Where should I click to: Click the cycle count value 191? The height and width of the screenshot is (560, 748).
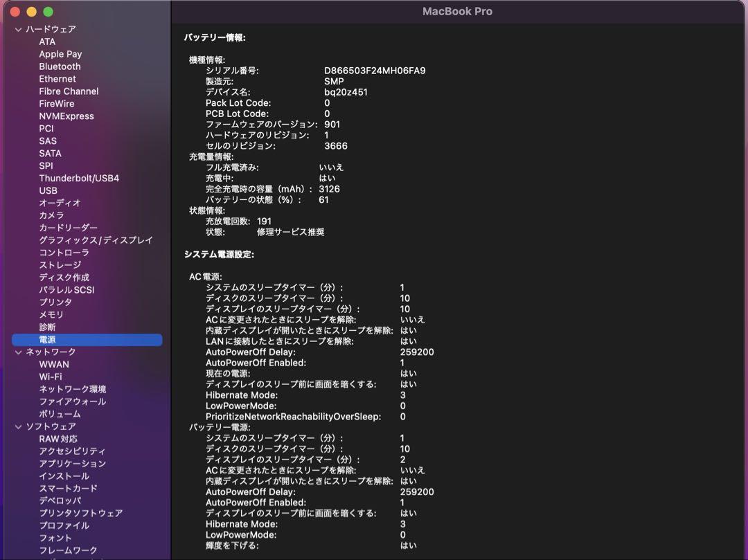click(x=264, y=222)
